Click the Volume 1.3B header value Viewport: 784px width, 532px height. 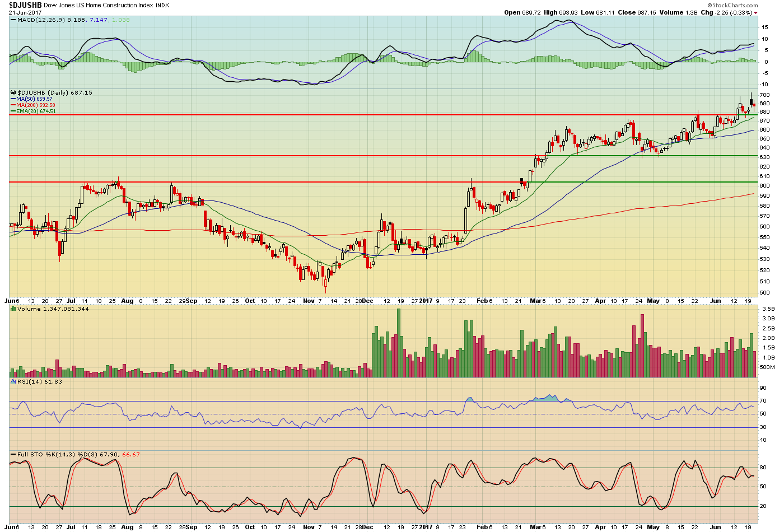pyautogui.click(x=679, y=12)
